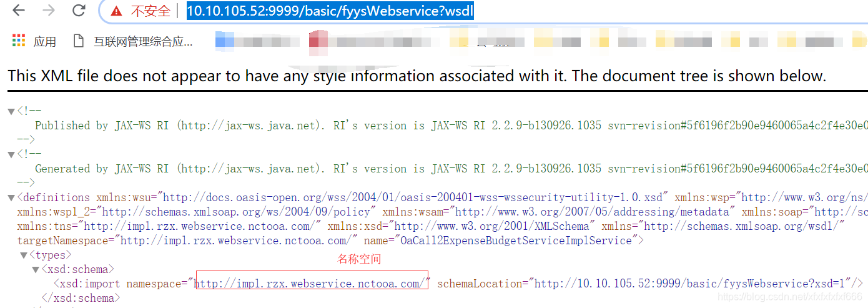Click the 'This XML file does not appear' notice

pos(417,76)
